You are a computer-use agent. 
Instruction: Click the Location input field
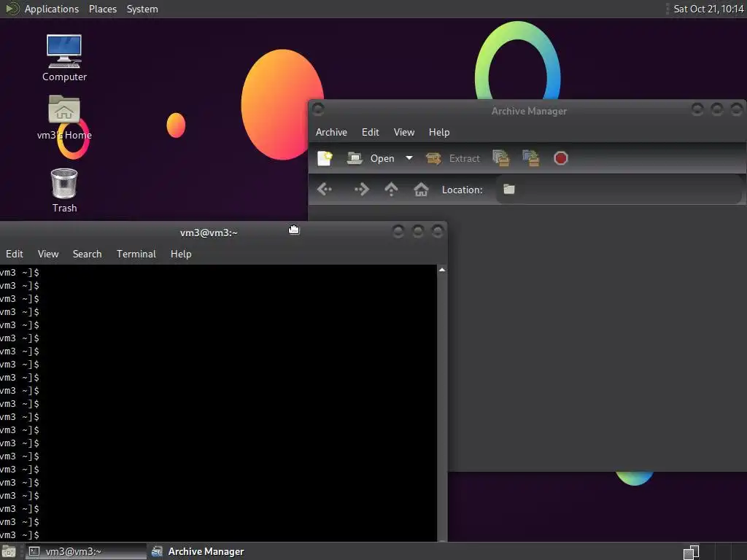click(619, 190)
